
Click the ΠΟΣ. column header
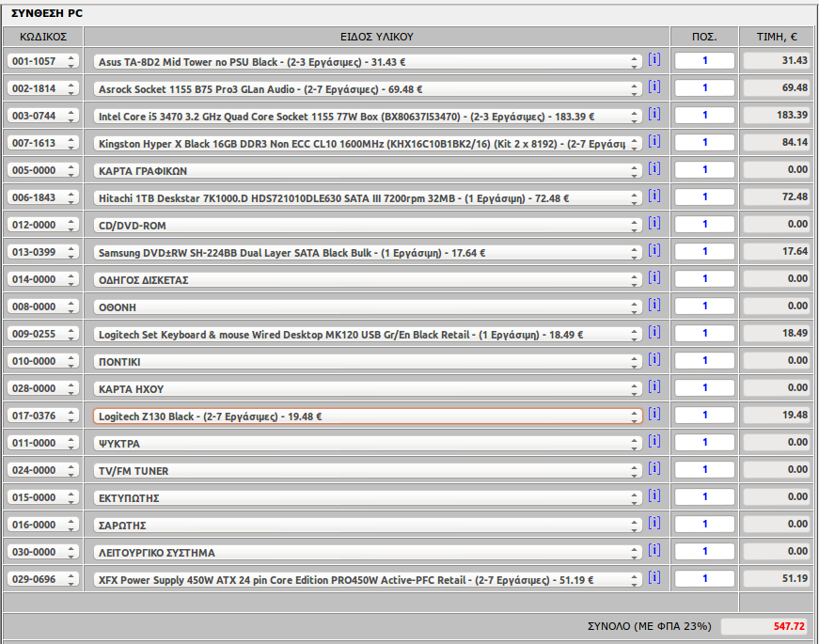click(x=704, y=37)
